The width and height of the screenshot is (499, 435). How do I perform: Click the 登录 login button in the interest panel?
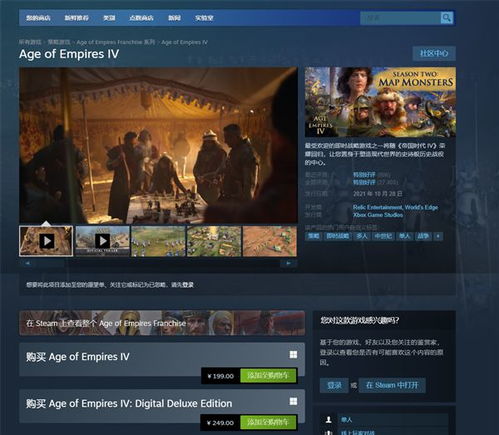coord(334,385)
